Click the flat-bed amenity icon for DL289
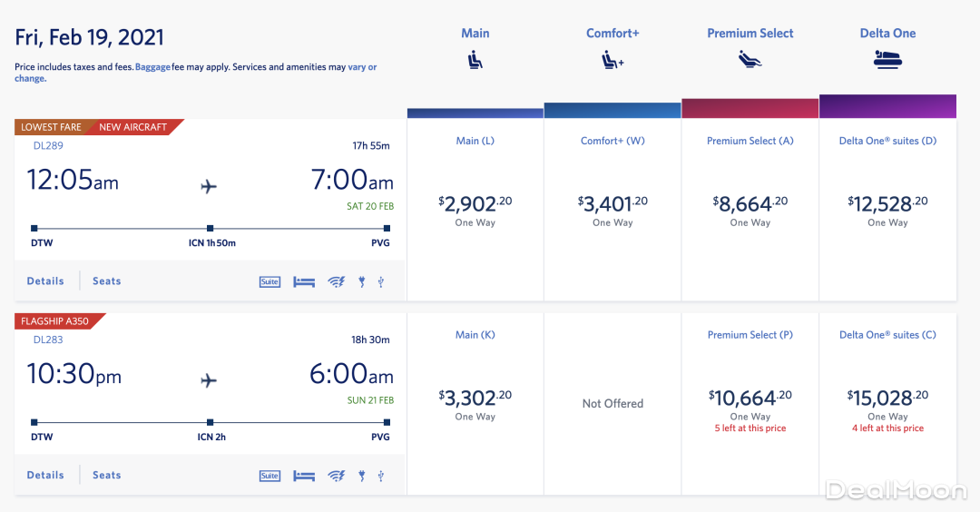 (x=304, y=281)
